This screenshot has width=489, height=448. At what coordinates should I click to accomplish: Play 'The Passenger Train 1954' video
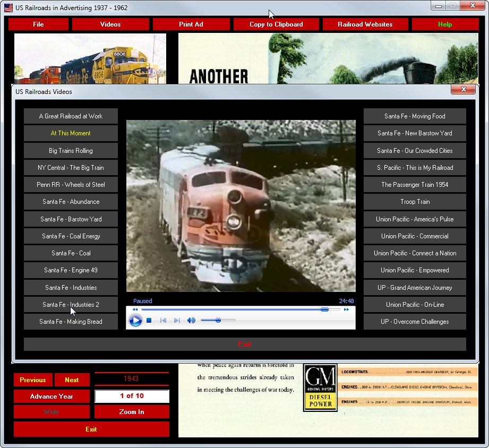(x=415, y=185)
